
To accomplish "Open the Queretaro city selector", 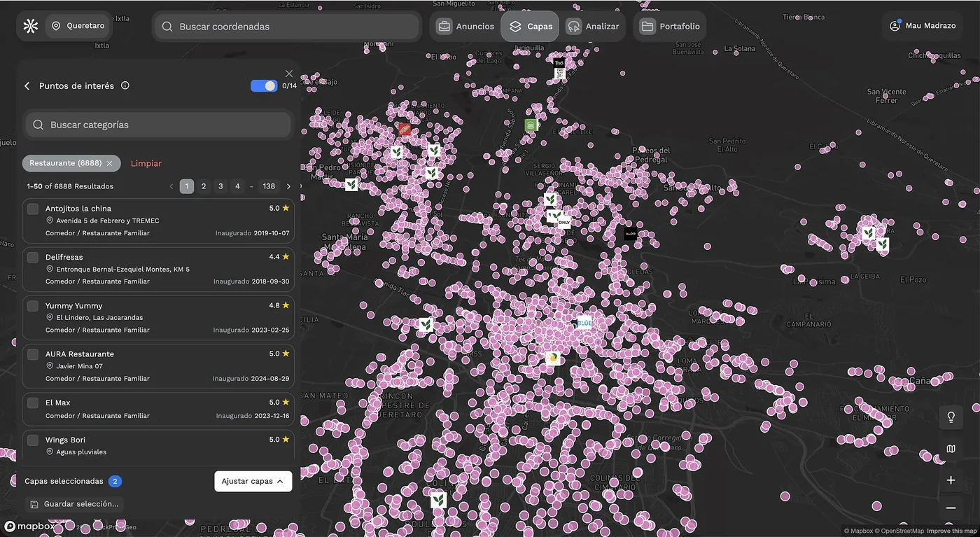I will pyautogui.click(x=78, y=26).
